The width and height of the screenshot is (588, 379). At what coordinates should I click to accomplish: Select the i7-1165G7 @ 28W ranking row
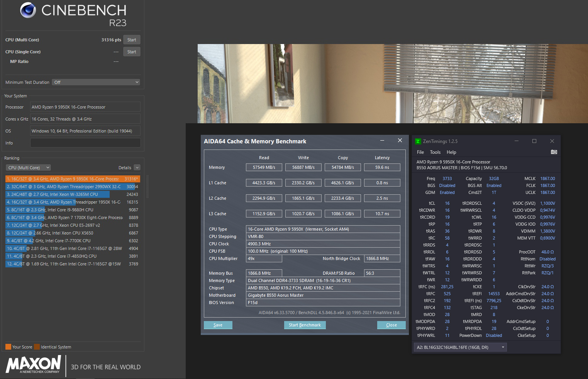pyautogui.click(x=73, y=248)
